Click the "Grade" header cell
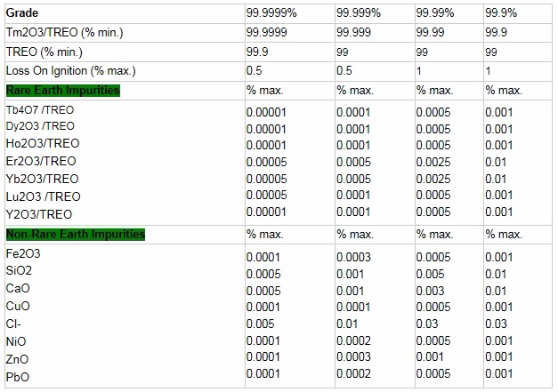Viewport: 558px width, 392px height. click(23, 13)
